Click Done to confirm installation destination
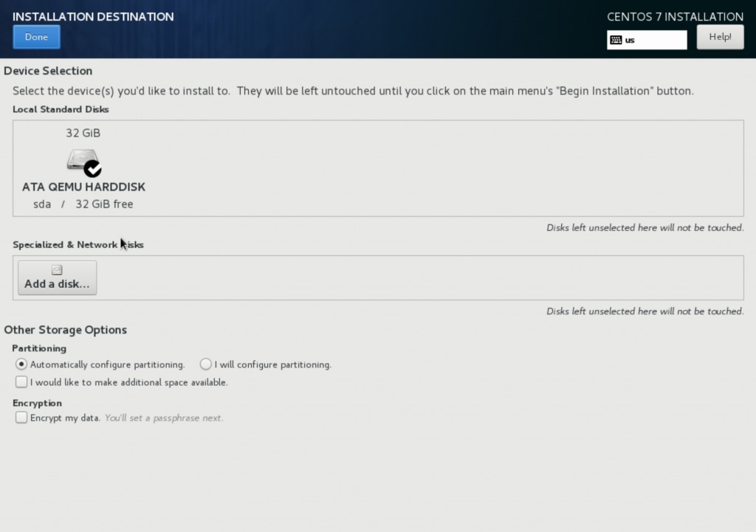 click(36, 36)
